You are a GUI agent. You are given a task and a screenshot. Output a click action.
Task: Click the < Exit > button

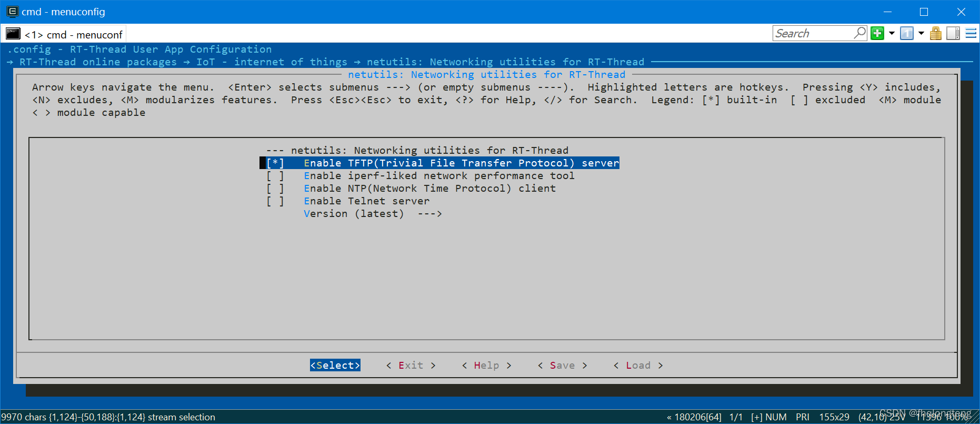coord(411,365)
